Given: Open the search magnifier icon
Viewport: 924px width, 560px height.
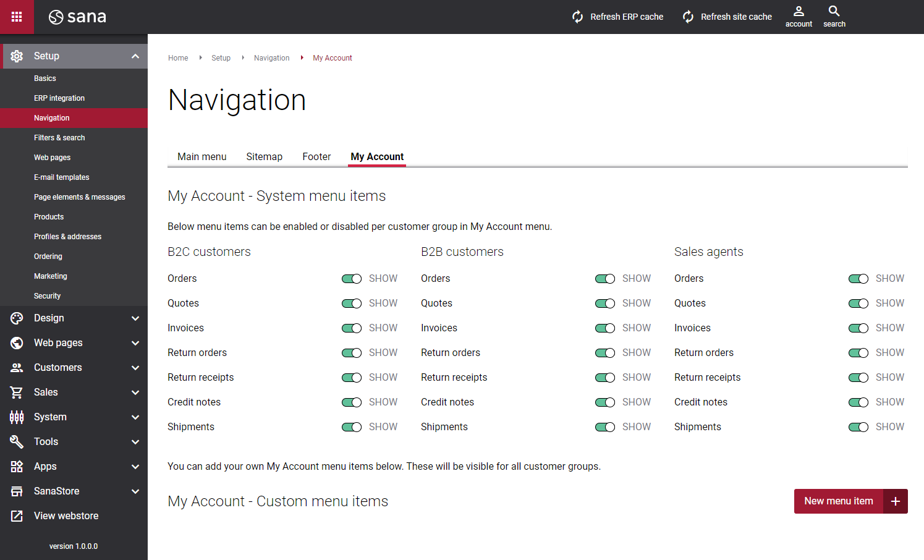Looking at the screenshot, I should 834,11.
